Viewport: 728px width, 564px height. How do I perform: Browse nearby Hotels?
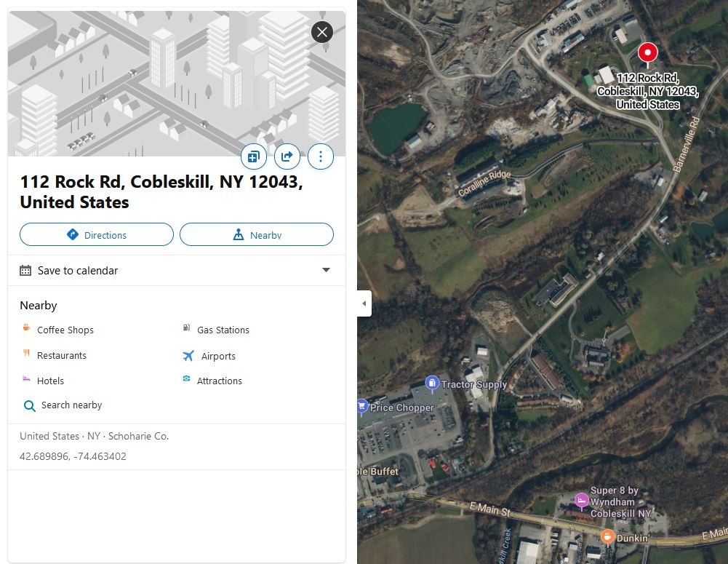(x=50, y=381)
